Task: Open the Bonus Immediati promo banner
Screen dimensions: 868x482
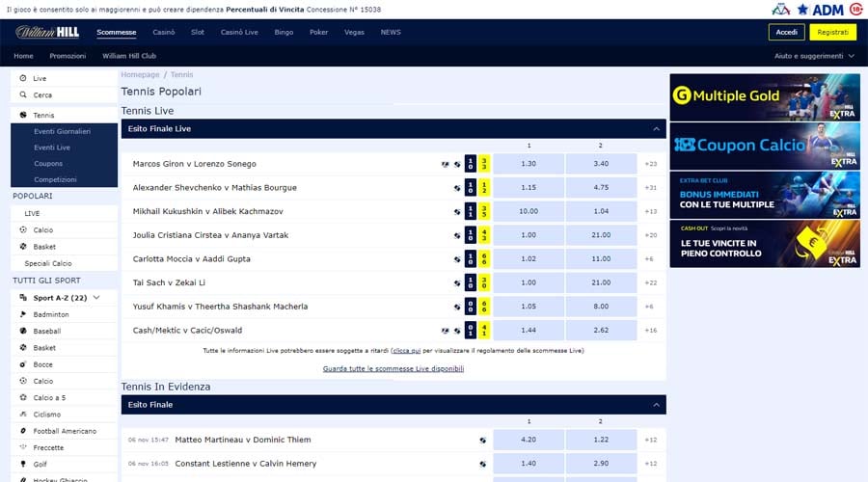Action: point(765,195)
